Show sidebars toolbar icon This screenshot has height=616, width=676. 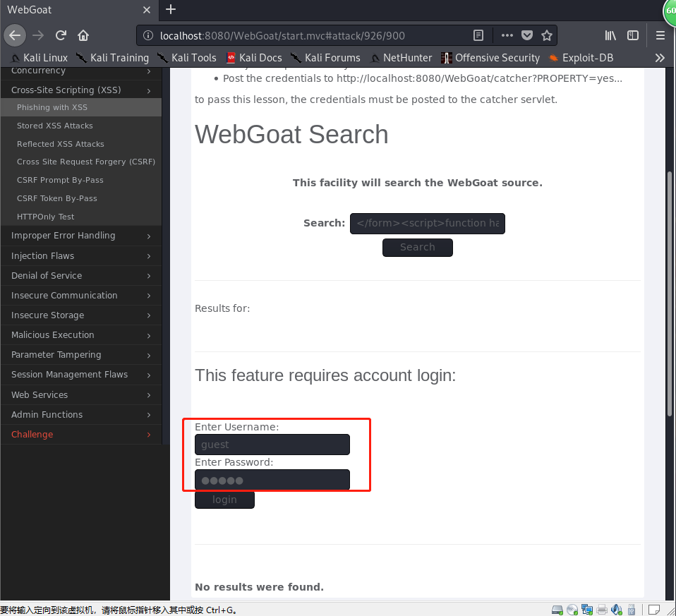(632, 35)
